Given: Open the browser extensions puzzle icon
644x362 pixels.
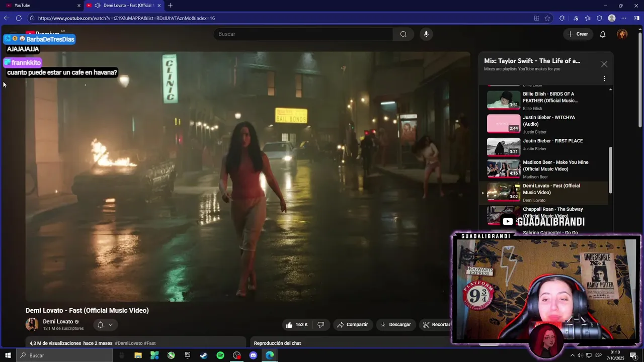Looking at the screenshot, I should [x=562, y=18].
